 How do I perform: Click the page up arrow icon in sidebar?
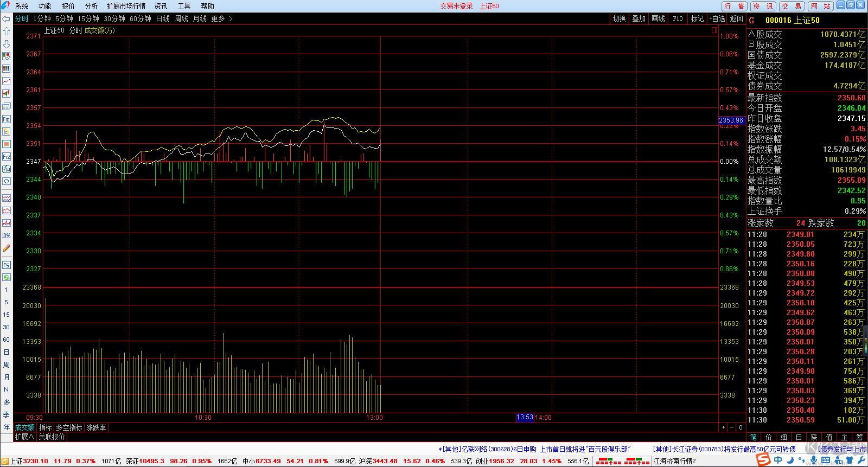pos(7,31)
